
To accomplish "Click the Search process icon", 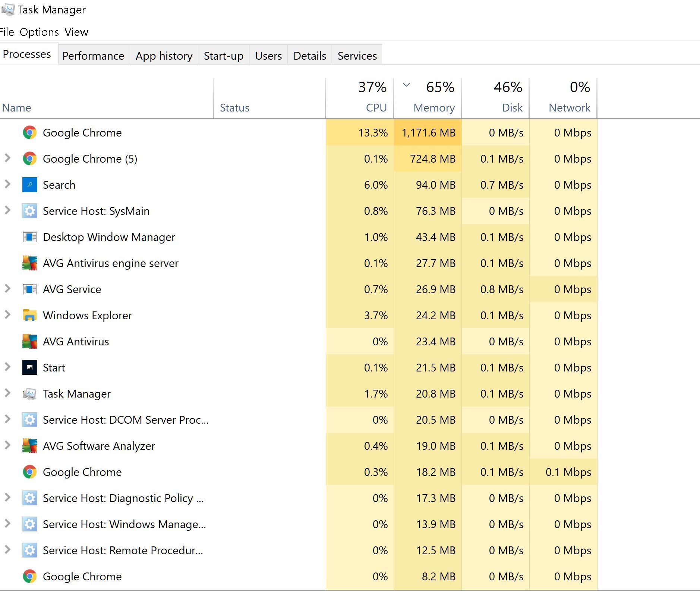I will (29, 185).
